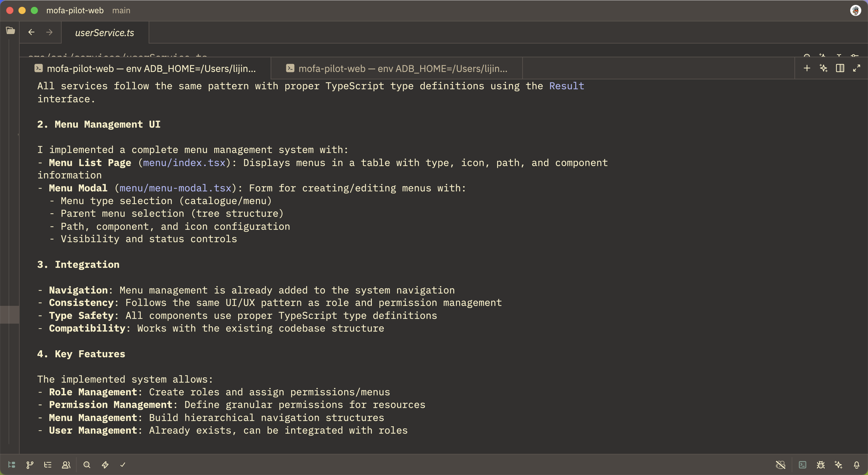Viewport: 868px width, 475px height.
Task: Open the mofa-pilot-web project picker
Action: pos(75,10)
